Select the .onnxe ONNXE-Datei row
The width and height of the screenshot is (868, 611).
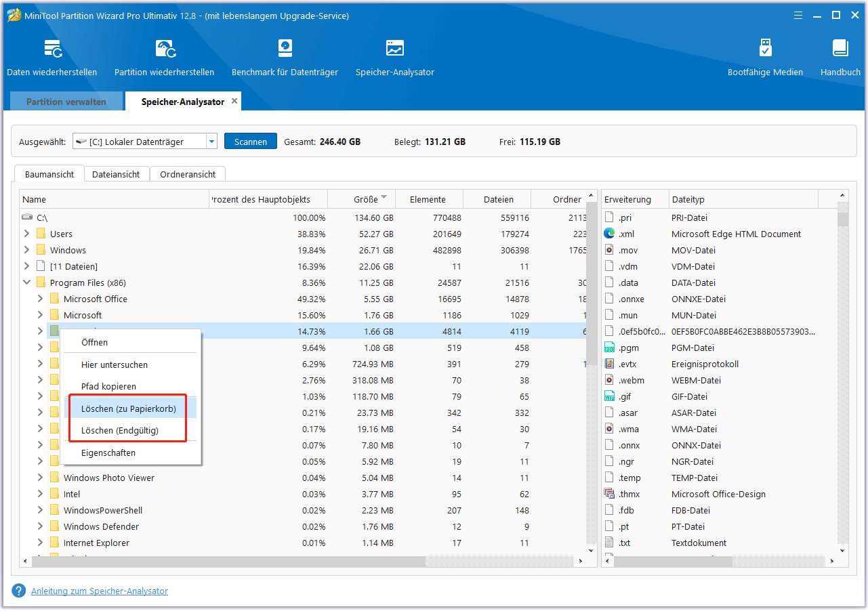(719, 299)
